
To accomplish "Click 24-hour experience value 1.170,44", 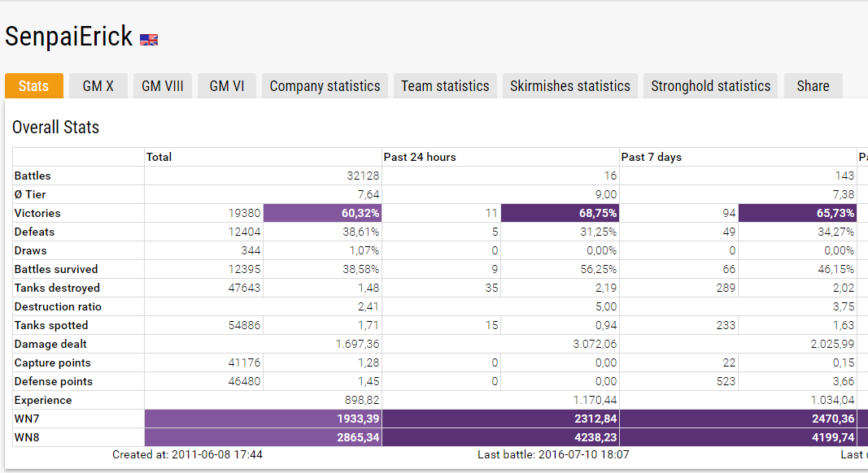I will click(595, 400).
